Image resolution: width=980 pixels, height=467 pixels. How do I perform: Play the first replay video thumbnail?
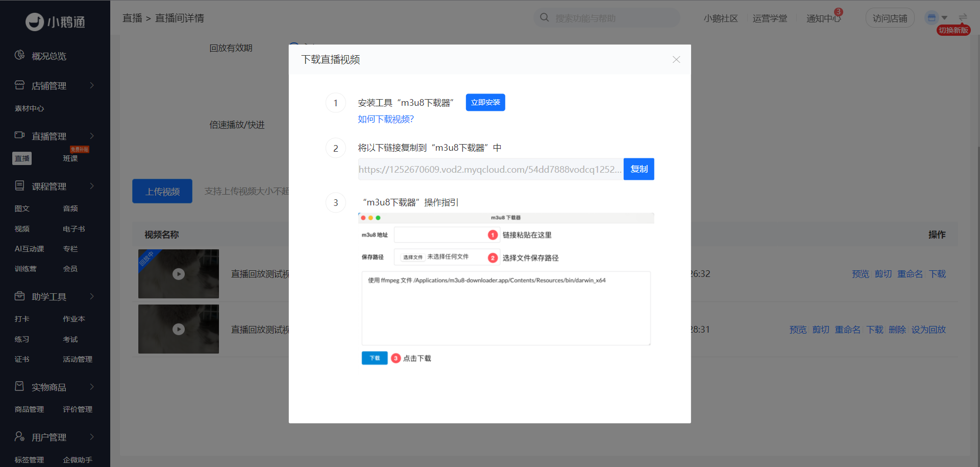[179, 274]
